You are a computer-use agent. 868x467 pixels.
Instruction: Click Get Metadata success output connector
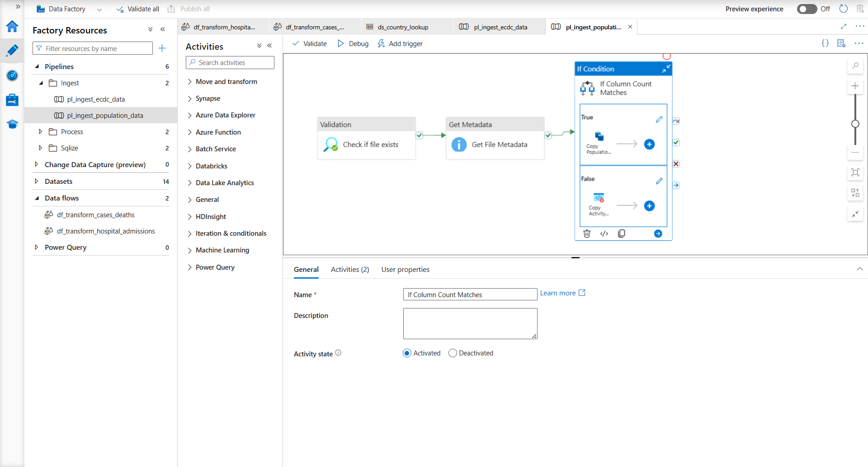pyautogui.click(x=548, y=135)
